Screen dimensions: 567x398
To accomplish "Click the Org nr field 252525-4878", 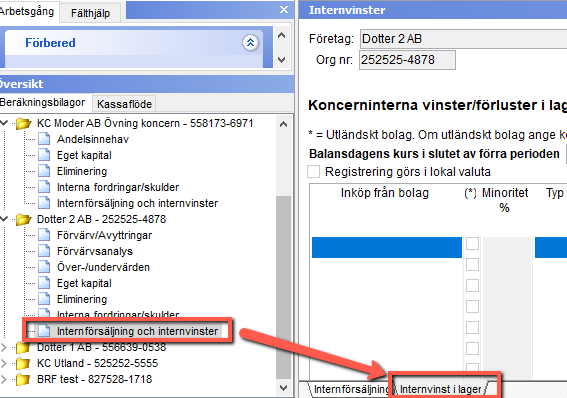I will pos(407,60).
